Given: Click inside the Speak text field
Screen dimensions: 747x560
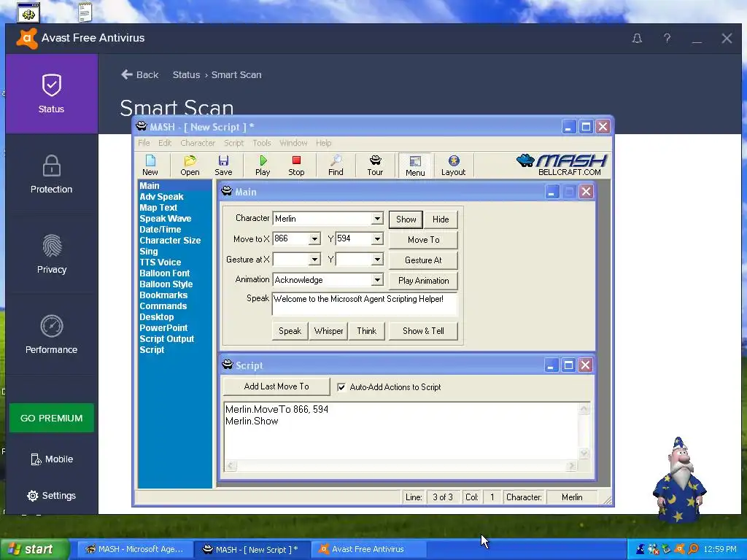Looking at the screenshot, I should pos(365,304).
